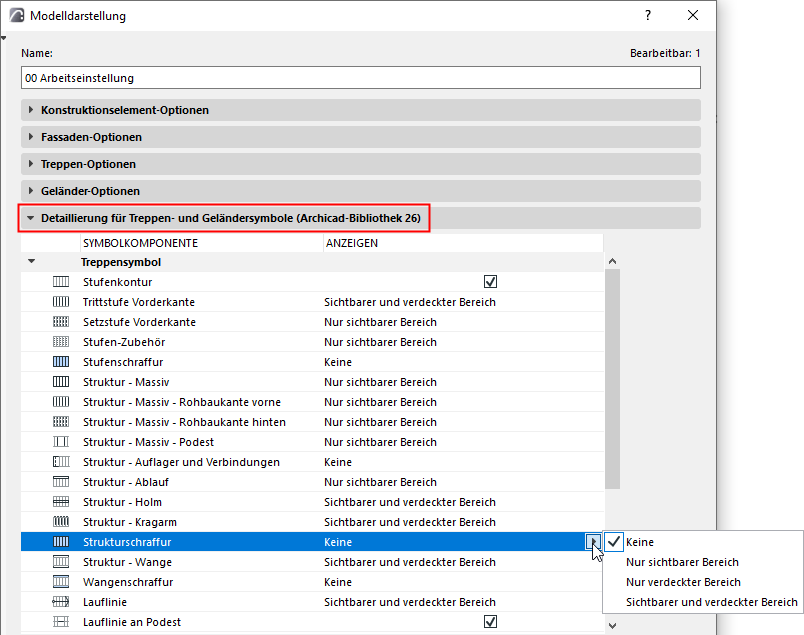Image resolution: width=804 pixels, height=635 pixels.
Task: Click the Struktur - Holm row icon
Action: pyautogui.click(x=61, y=502)
